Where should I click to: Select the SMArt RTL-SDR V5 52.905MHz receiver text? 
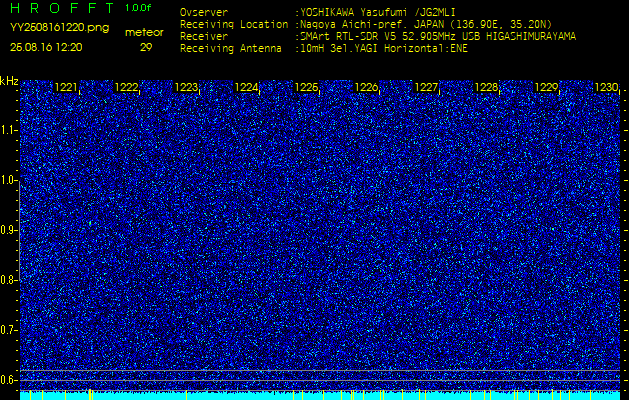(x=438, y=37)
